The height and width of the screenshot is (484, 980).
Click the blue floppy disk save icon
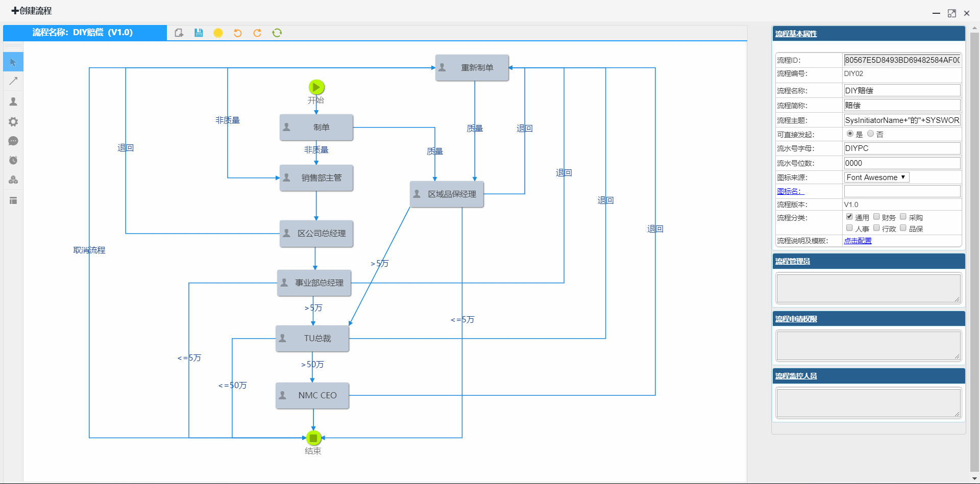click(x=199, y=33)
